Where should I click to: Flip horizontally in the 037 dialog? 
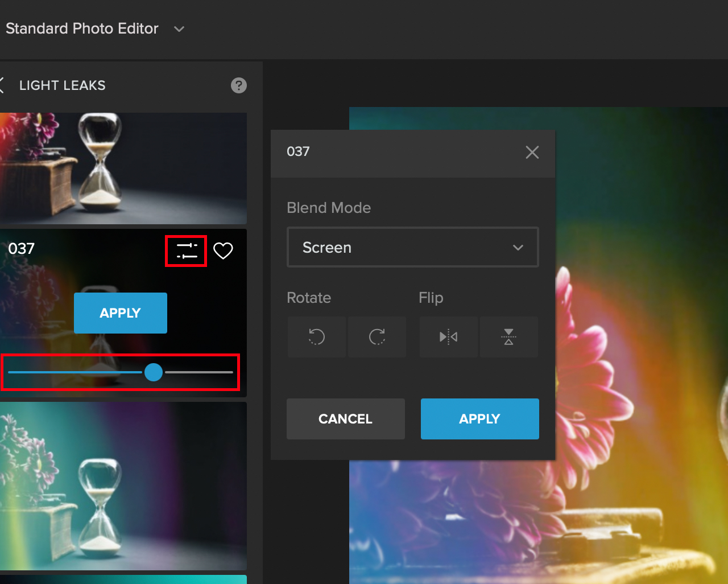tap(449, 337)
